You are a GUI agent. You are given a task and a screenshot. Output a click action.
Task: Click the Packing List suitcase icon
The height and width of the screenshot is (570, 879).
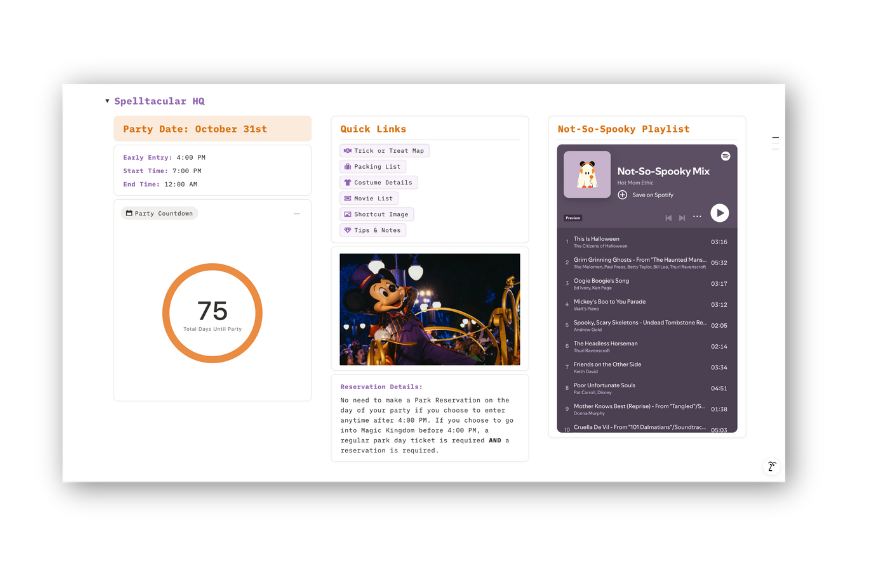coord(348,166)
